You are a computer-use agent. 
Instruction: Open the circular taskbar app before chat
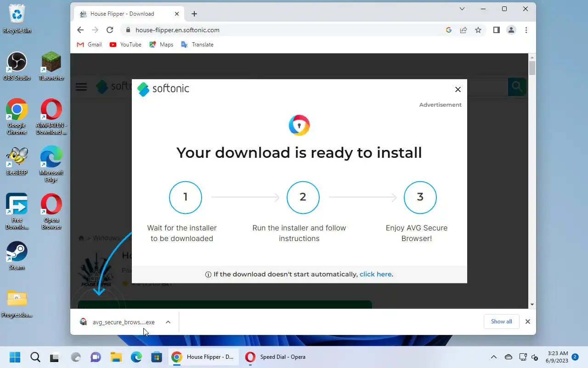(76, 357)
